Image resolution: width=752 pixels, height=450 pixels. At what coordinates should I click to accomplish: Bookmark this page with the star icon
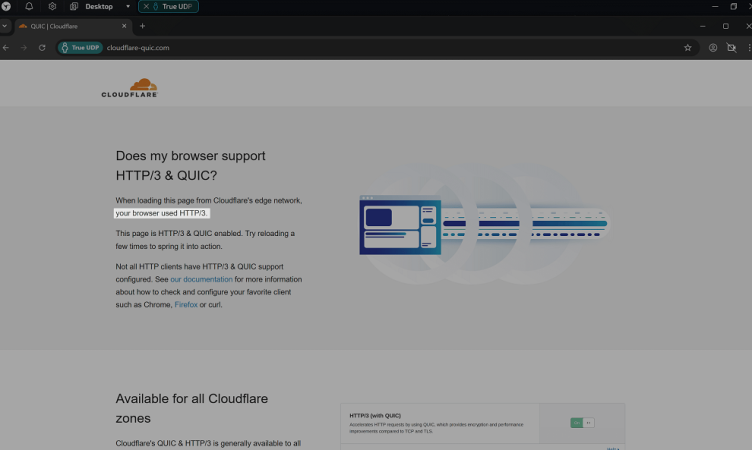687,47
